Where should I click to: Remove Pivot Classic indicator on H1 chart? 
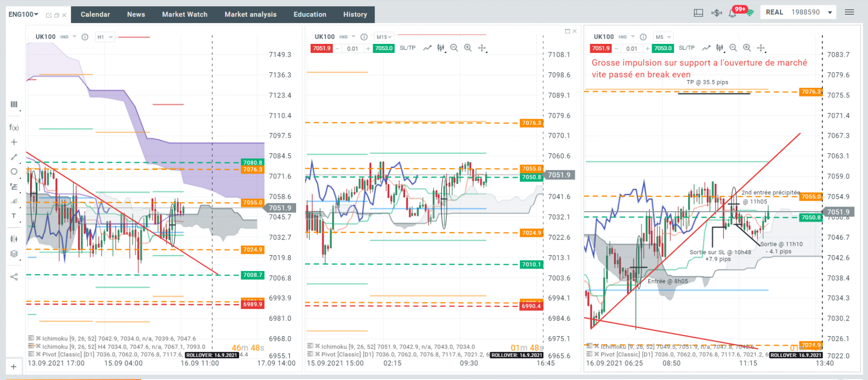point(38,354)
